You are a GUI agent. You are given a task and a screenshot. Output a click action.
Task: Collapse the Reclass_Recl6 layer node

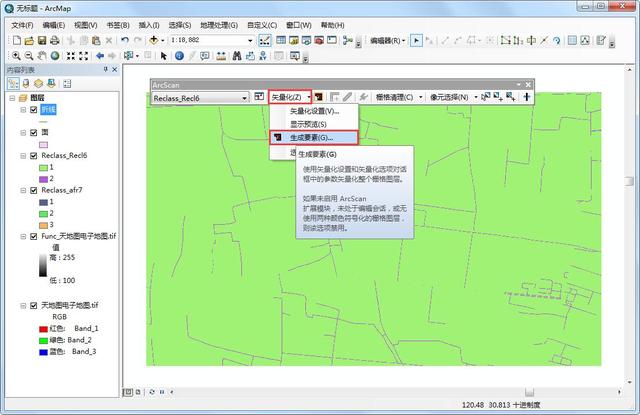tap(23, 155)
